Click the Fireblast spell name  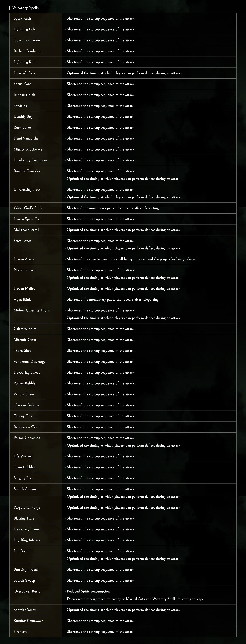pos(20,632)
